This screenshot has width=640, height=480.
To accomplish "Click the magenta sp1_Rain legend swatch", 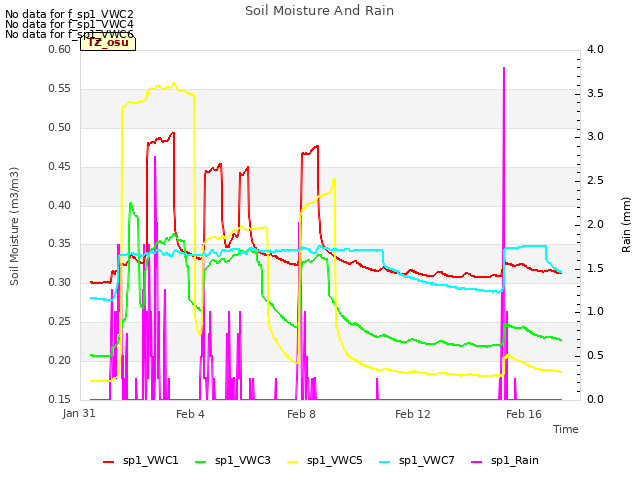I will [477, 461].
